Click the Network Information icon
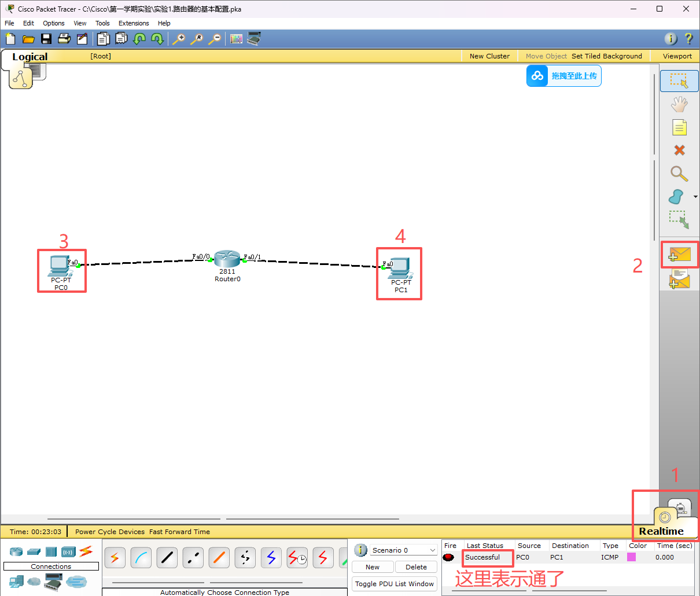 670,39
